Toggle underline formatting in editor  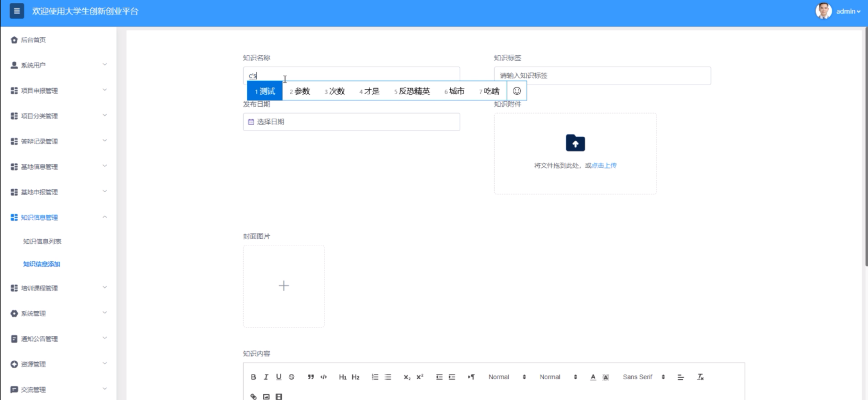[279, 377]
